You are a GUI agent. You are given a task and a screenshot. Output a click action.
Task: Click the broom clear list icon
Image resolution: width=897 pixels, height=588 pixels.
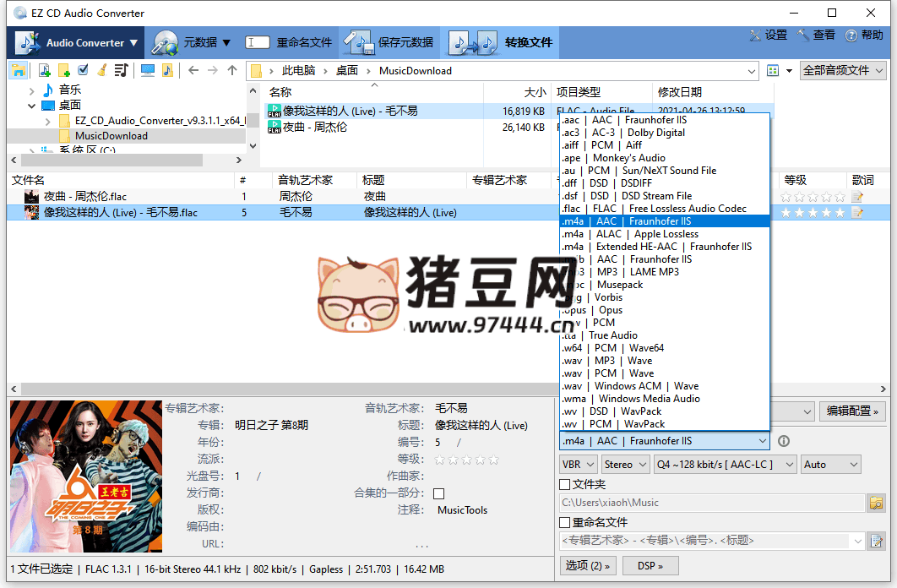(x=102, y=70)
